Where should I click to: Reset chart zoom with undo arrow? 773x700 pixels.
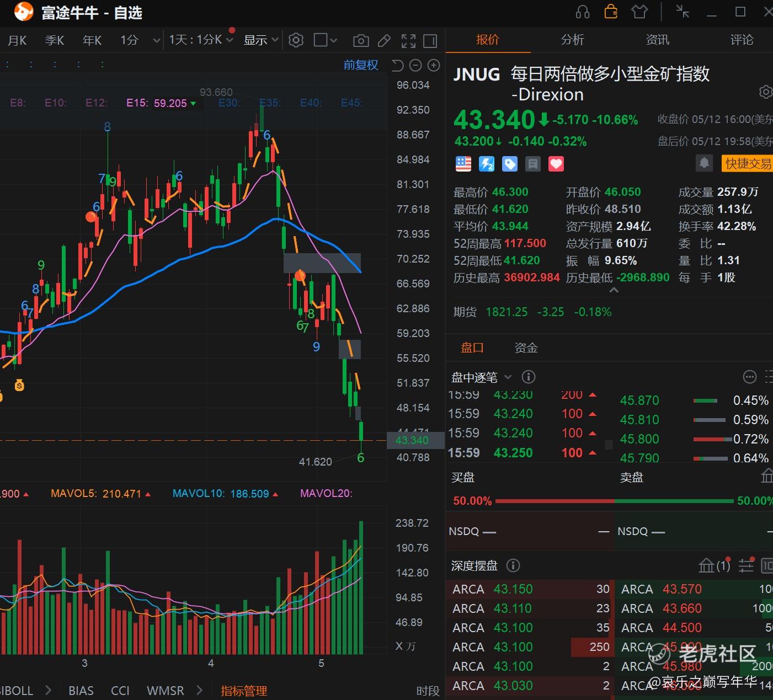(398, 66)
